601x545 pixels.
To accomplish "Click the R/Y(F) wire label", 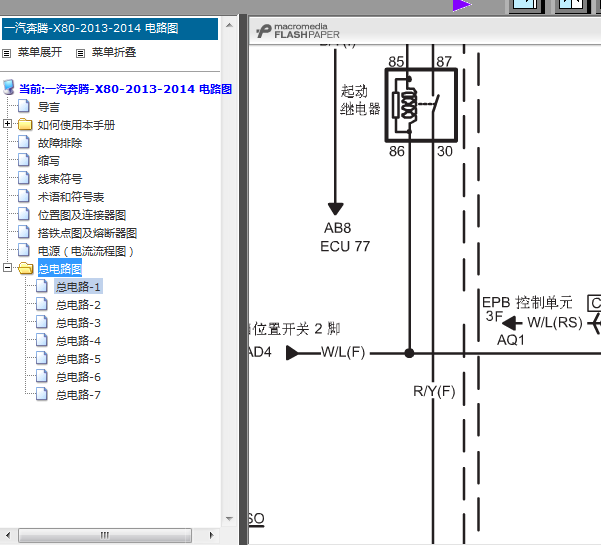I will 434,391.
